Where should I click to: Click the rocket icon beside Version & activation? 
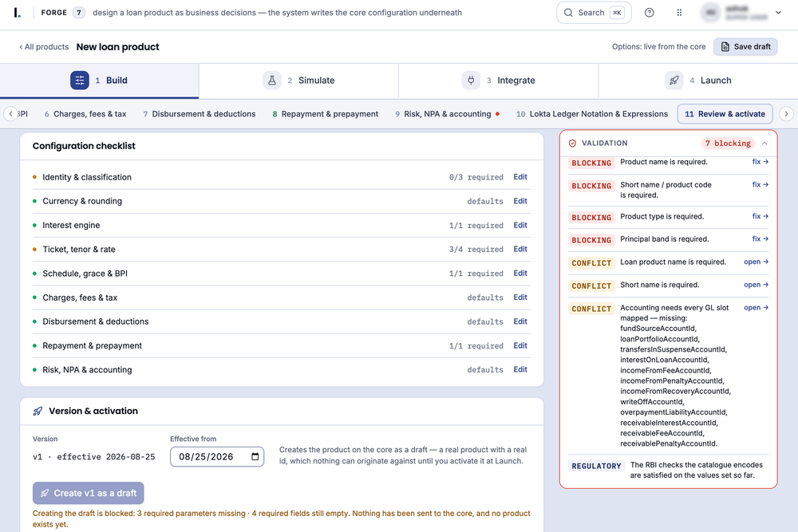click(x=38, y=411)
